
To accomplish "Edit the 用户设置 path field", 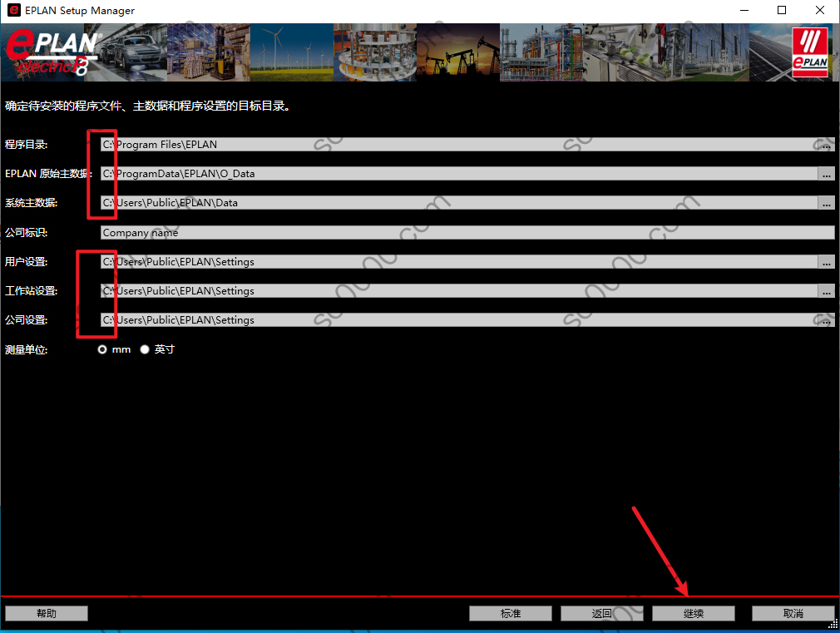I will click(x=459, y=261).
